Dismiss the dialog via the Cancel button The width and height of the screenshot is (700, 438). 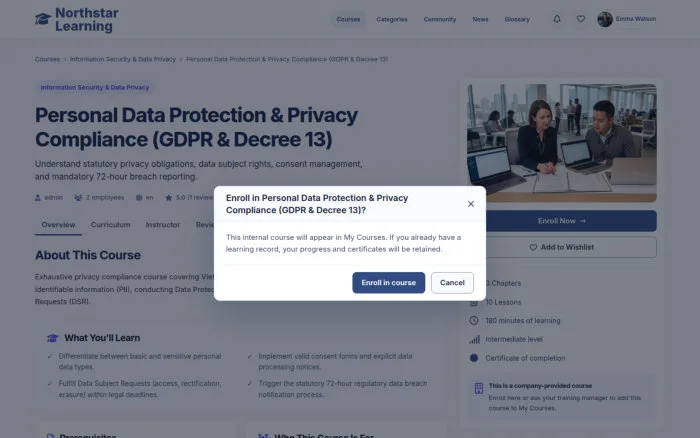[x=452, y=283]
